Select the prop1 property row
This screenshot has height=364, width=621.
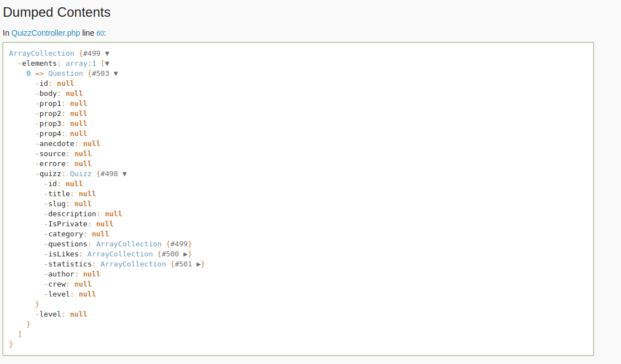pos(61,103)
